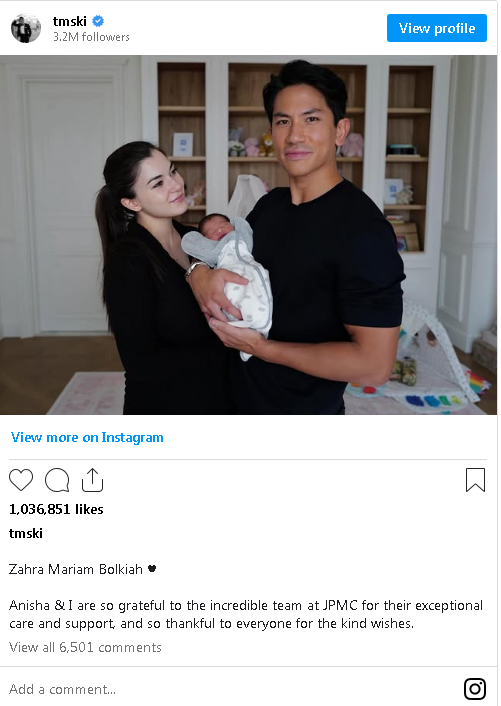Click the tmski profile avatar
501x706 pixels.
pos(26,28)
